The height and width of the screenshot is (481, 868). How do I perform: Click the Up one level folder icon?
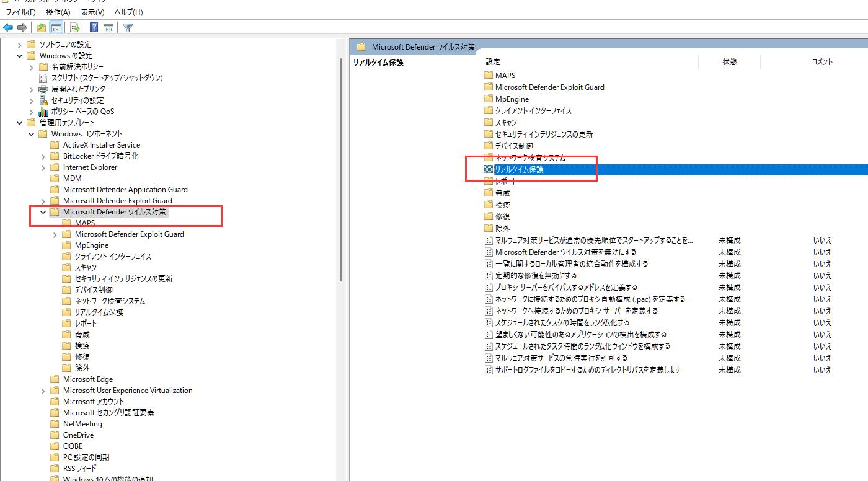(x=41, y=27)
